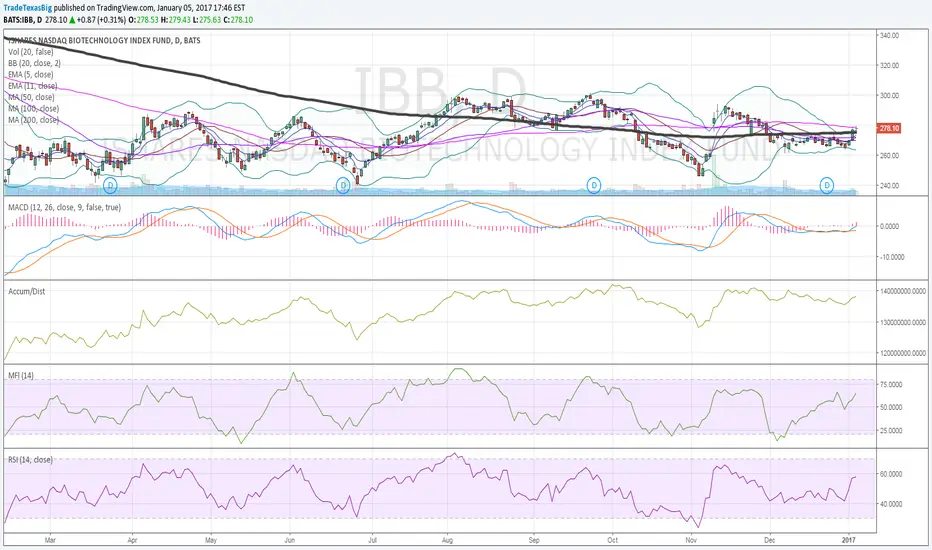Select the BB (20, close, 2) indicator label
The width and height of the screenshot is (932, 550).
click(34, 63)
